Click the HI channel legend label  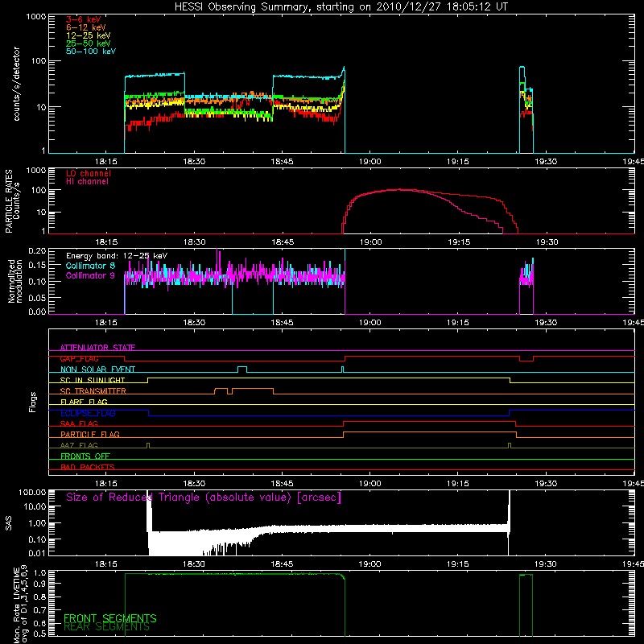(87, 181)
